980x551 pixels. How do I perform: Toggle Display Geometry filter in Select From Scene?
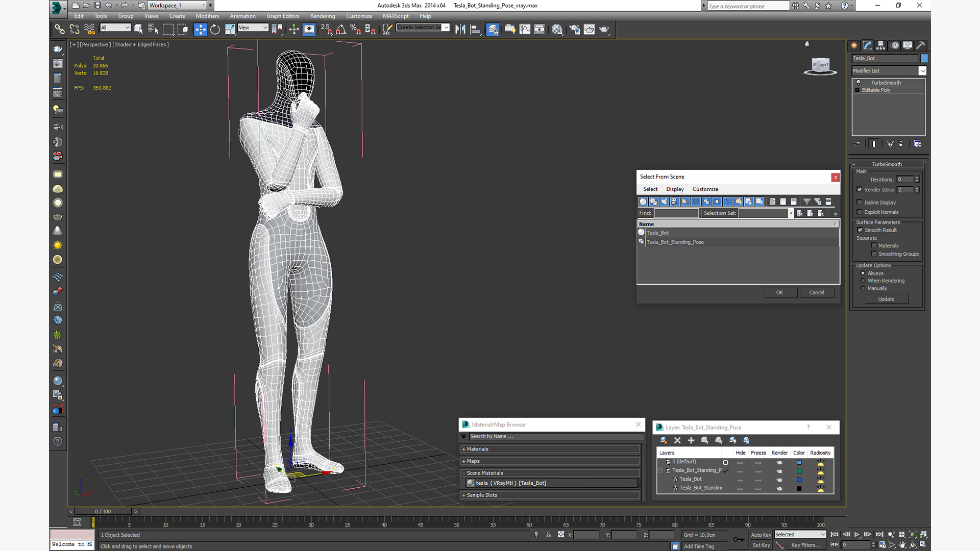[x=643, y=202]
